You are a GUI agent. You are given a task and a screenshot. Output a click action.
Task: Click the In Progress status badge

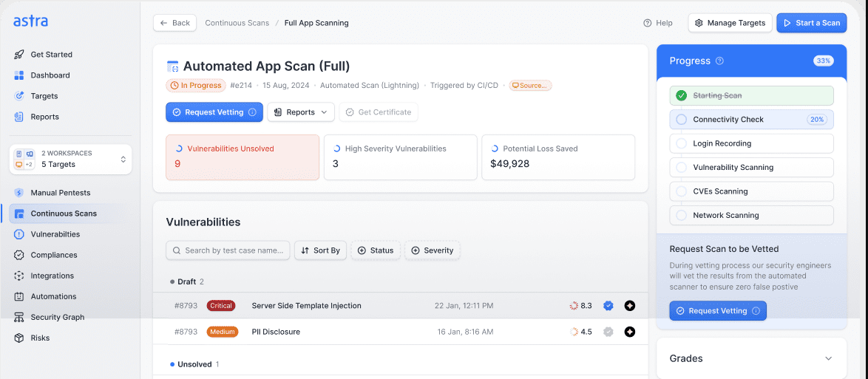click(x=196, y=85)
